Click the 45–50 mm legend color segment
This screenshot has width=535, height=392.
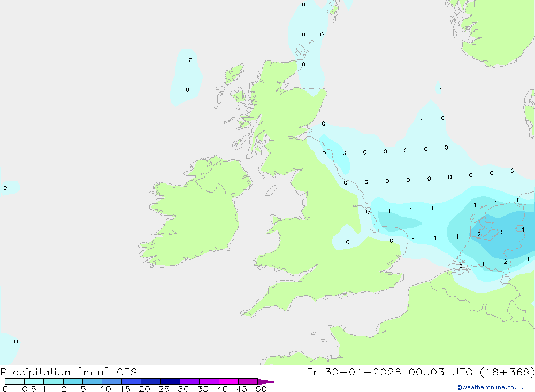pos(248,381)
